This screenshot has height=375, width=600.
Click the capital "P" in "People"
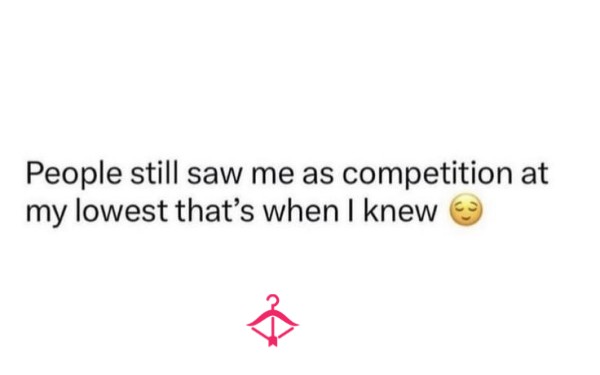coord(34,174)
